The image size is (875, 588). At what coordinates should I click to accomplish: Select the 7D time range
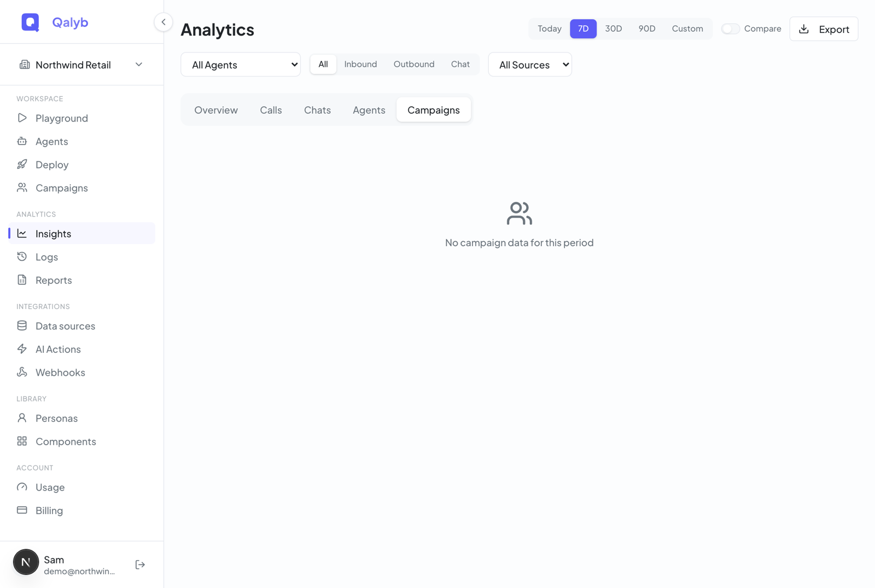584,28
